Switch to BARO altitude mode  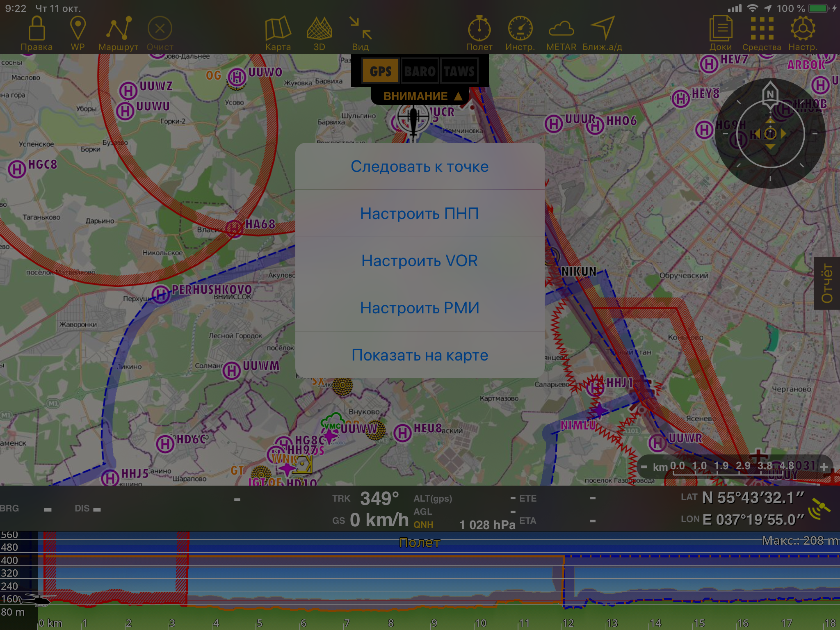420,71
